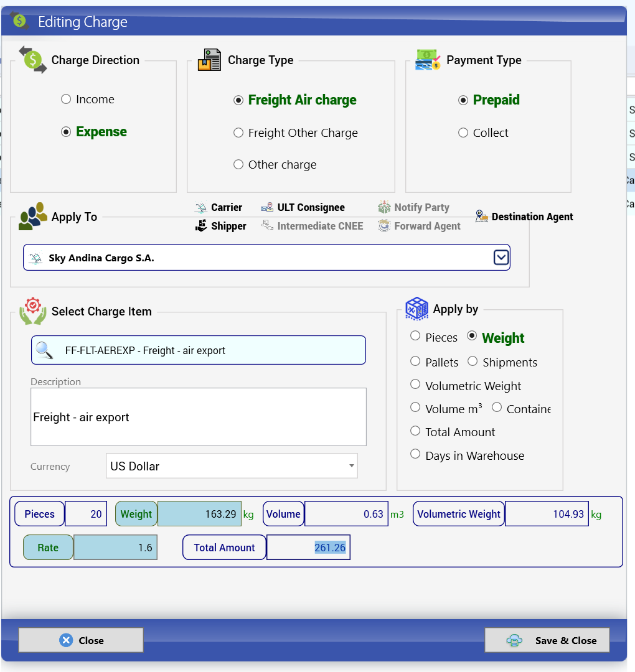Image resolution: width=635 pixels, height=672 pixels.
Task: Click the Rate label button
Action: click(x=48, y=548)
